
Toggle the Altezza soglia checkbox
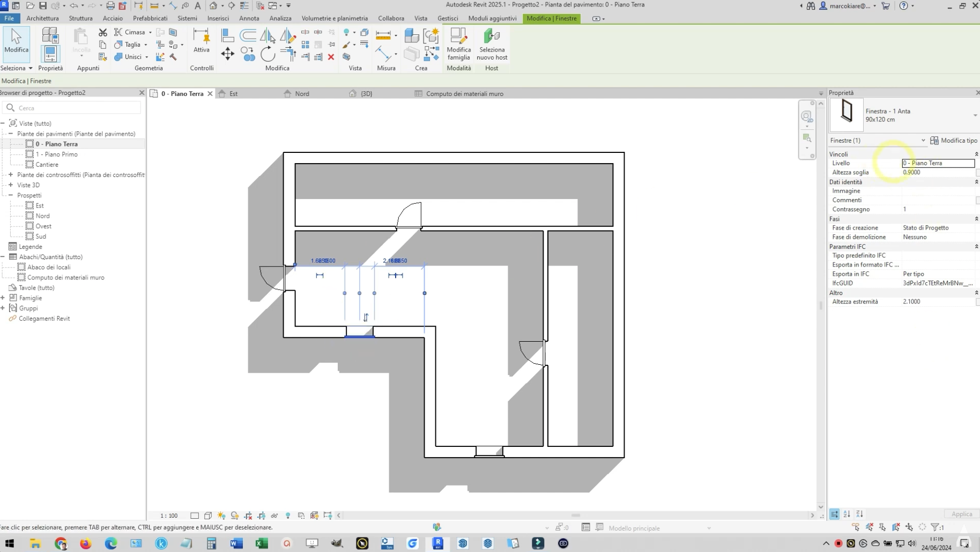click(977, 173)
